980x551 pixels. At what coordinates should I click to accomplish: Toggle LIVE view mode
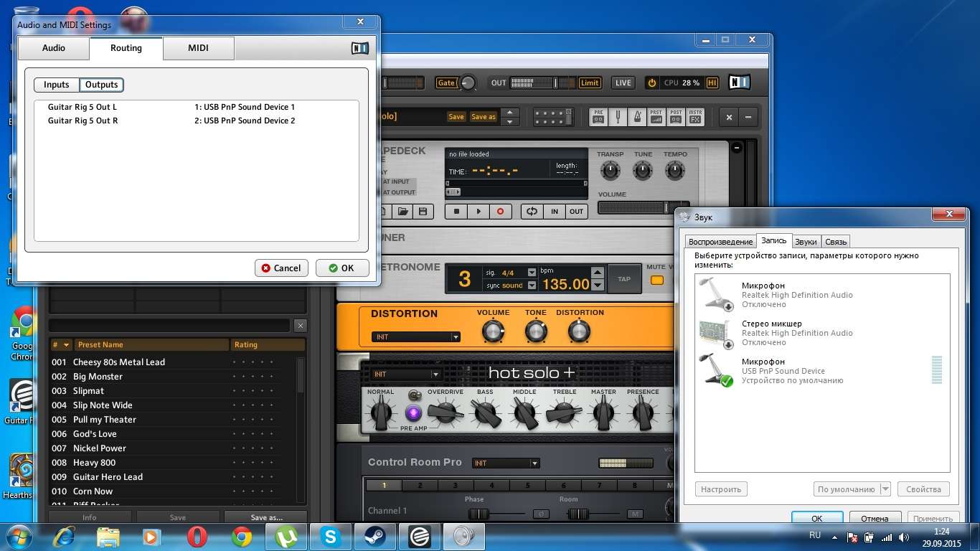623,83
